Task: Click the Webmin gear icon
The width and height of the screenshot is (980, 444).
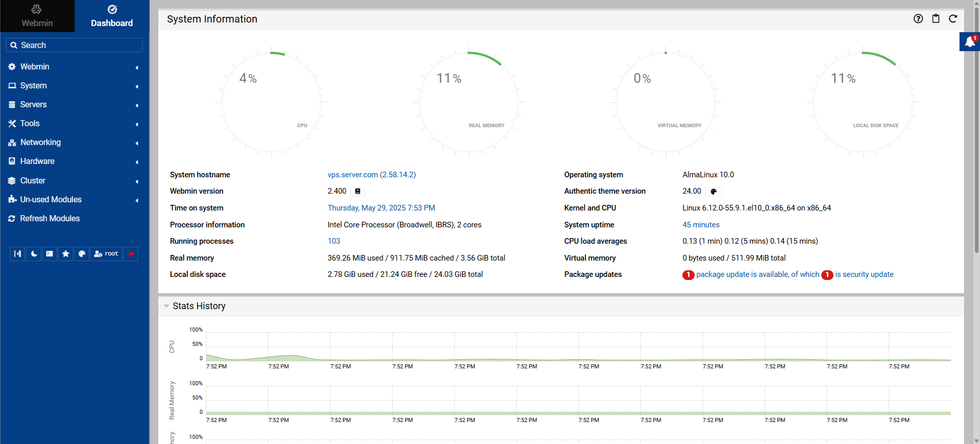Action: click(12, 67)
